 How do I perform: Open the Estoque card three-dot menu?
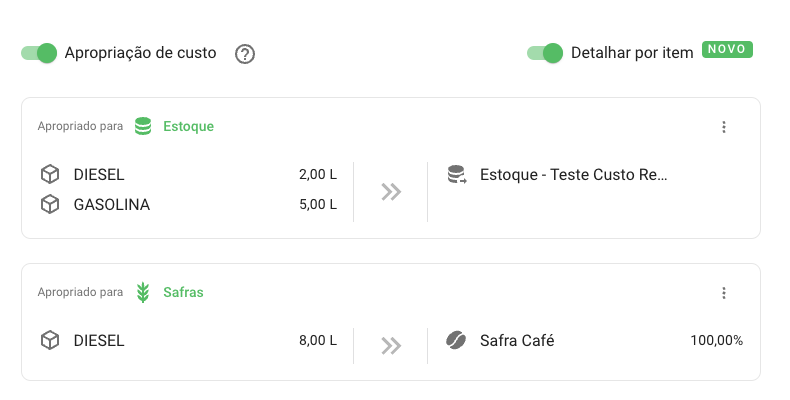tap(724, 127)
